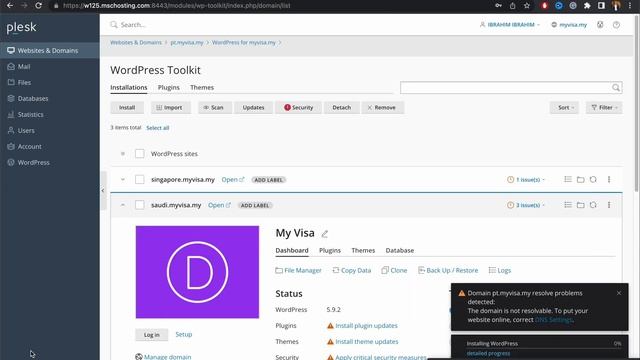Image resolution: width=640 pixels, height=360 pixels.
Task: Open Databases section in sidebar
Action: pyautogui.click(x=49, y=98)
